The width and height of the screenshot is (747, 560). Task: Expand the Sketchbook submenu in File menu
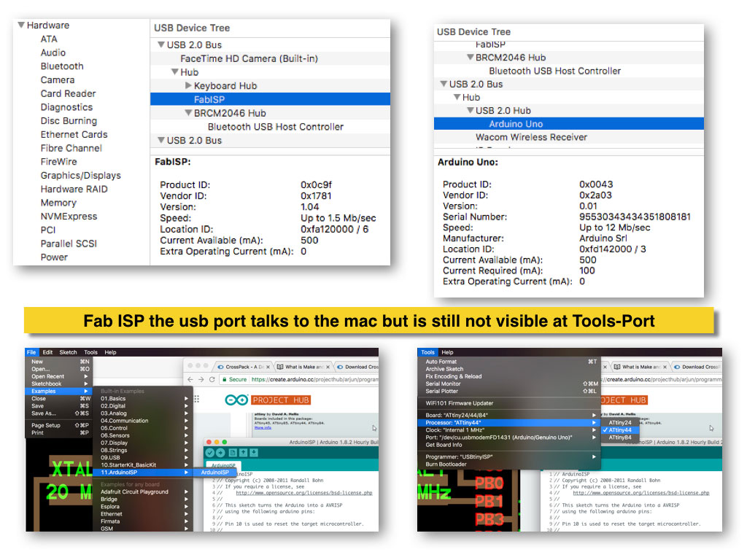(x=58, y=384)
